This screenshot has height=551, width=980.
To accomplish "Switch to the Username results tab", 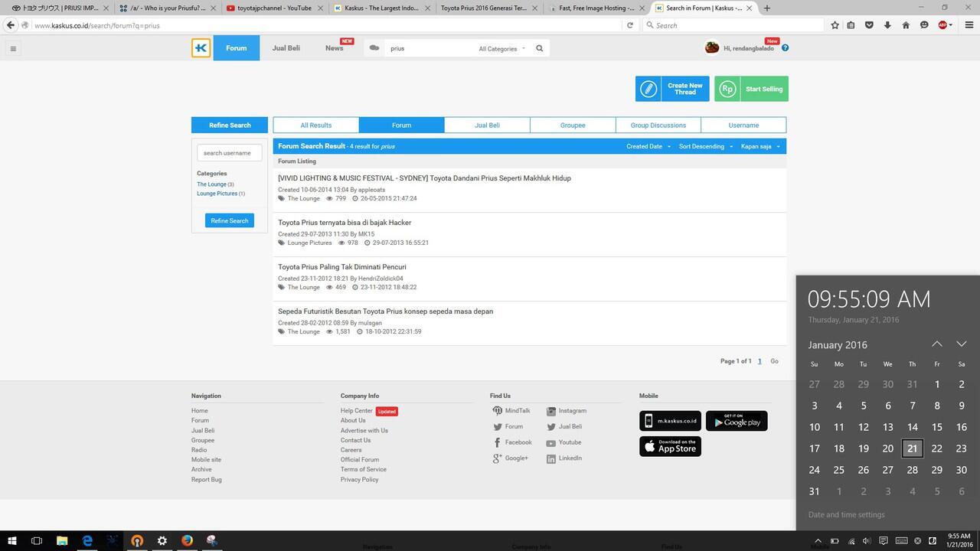I will coord(743,125).
